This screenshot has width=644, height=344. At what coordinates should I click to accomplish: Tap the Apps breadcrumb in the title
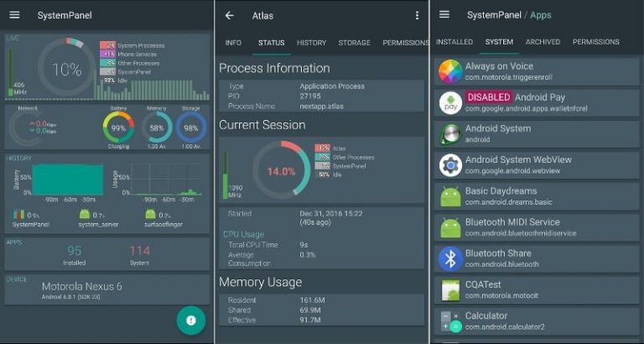click(x=541, y=15)
